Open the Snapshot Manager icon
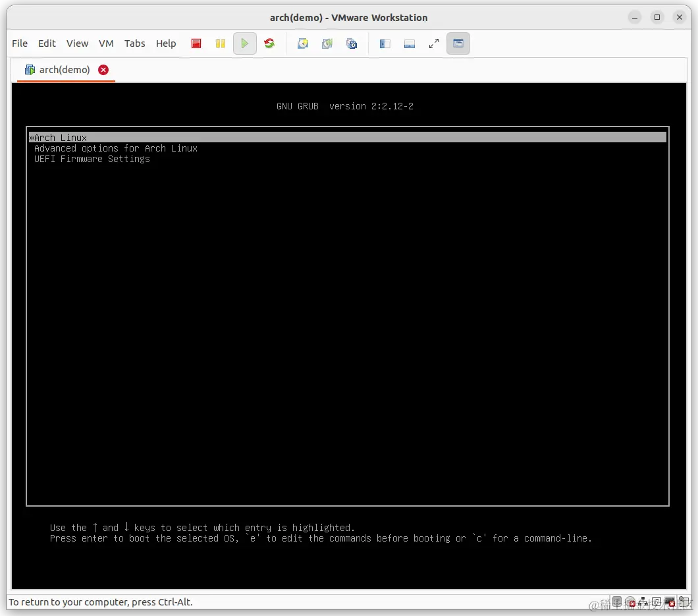The height and width of the screenshot is (616, 698). (x=352, y=43)
